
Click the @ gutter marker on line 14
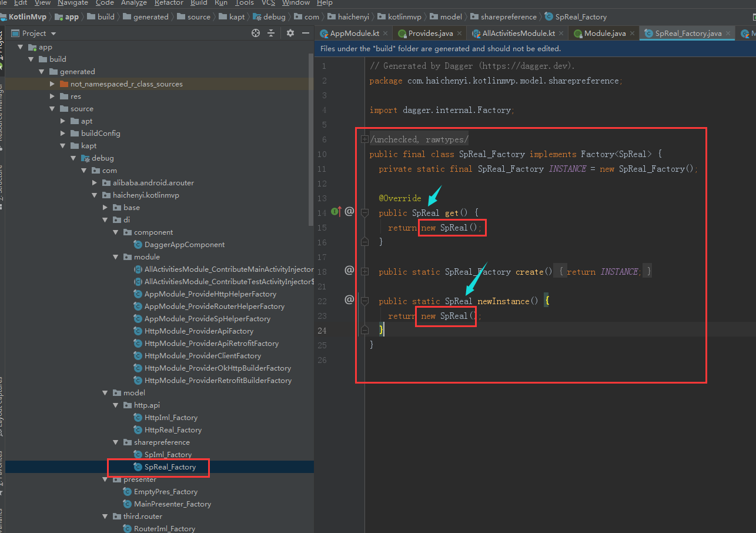tap(349, 211)
